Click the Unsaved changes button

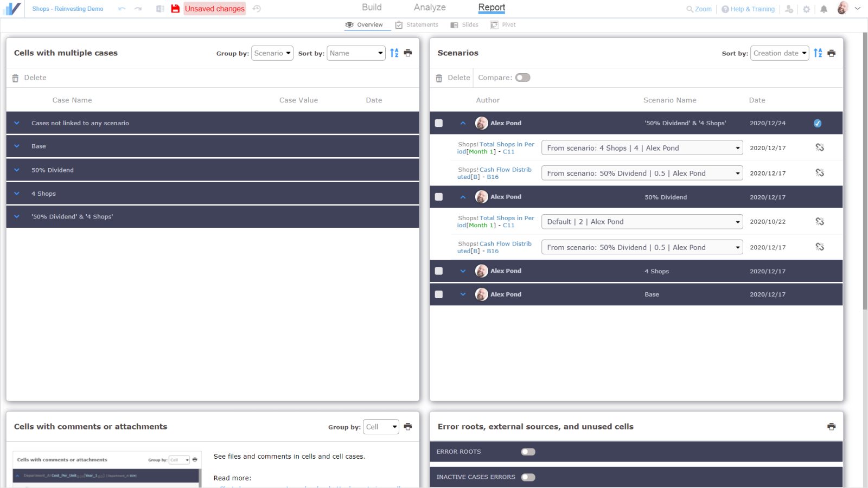click(x=214, y=9)
